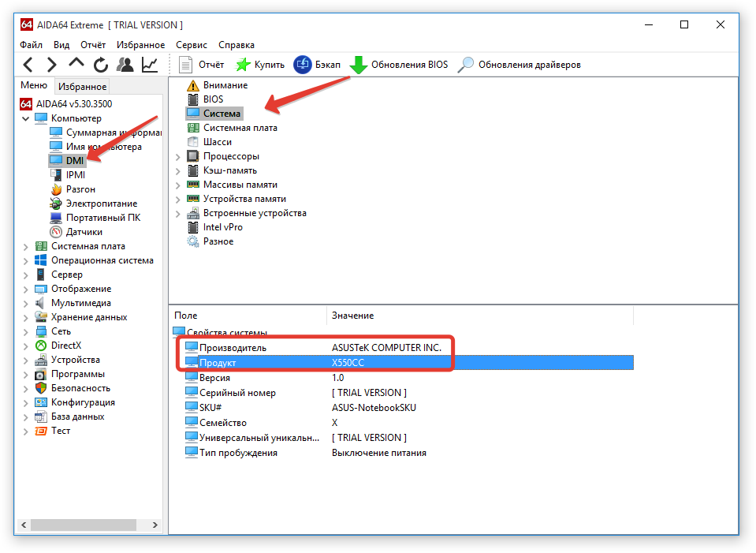Screen dimensions: 756x553
Task: Select the Портативный ПК item
Action: point(95,218)
